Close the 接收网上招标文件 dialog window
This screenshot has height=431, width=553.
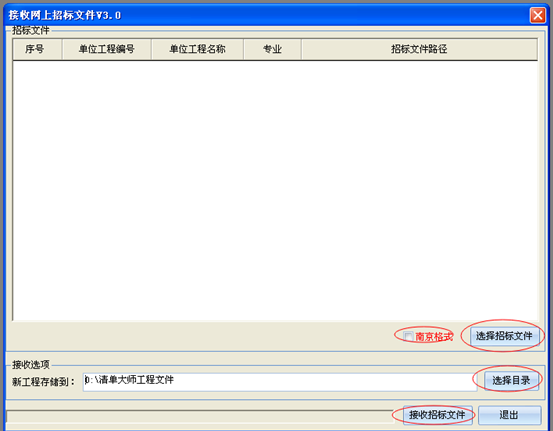point(537,15)
